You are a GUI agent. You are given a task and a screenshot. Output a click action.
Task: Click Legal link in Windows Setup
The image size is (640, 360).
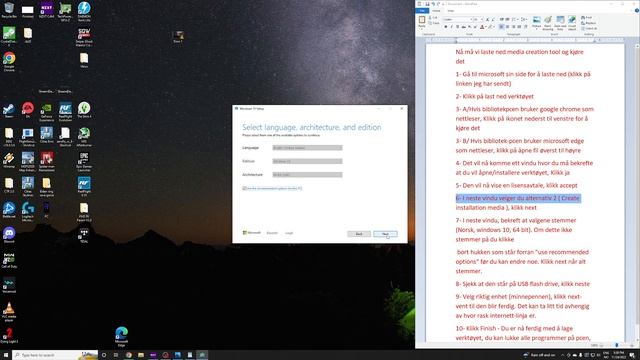point(289,233)
